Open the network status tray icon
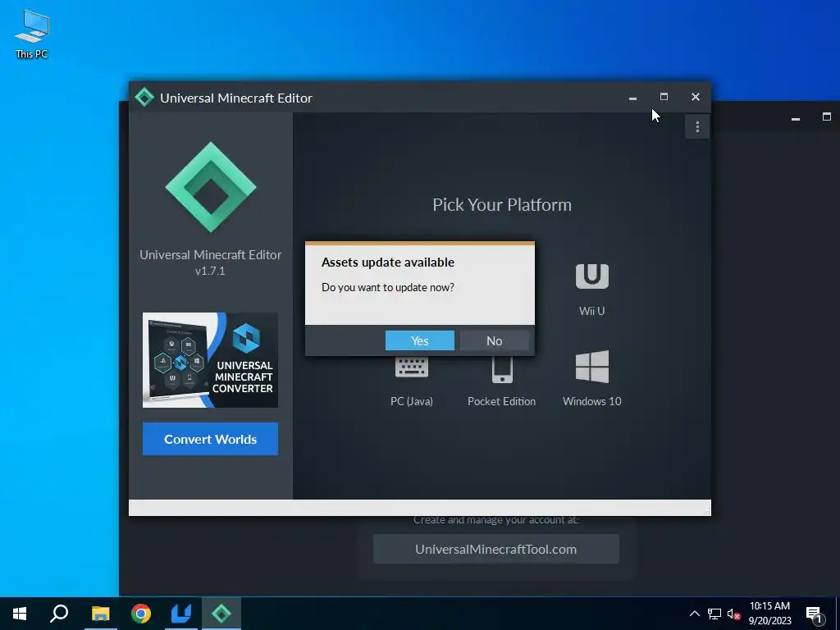The image size is (840, 630). tap(714, 614)
